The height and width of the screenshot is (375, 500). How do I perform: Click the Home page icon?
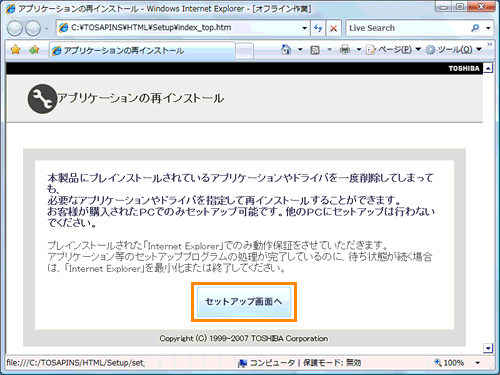click(x=286, y=50)
